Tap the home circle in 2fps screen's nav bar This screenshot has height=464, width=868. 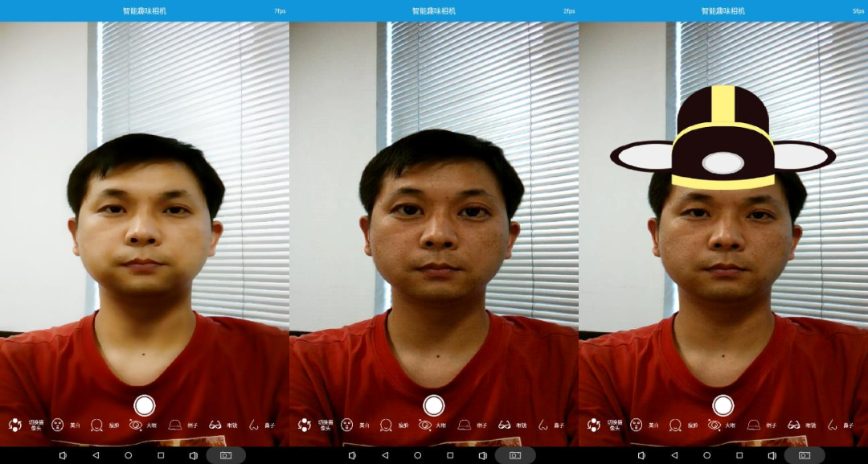[x=417, y=455]
